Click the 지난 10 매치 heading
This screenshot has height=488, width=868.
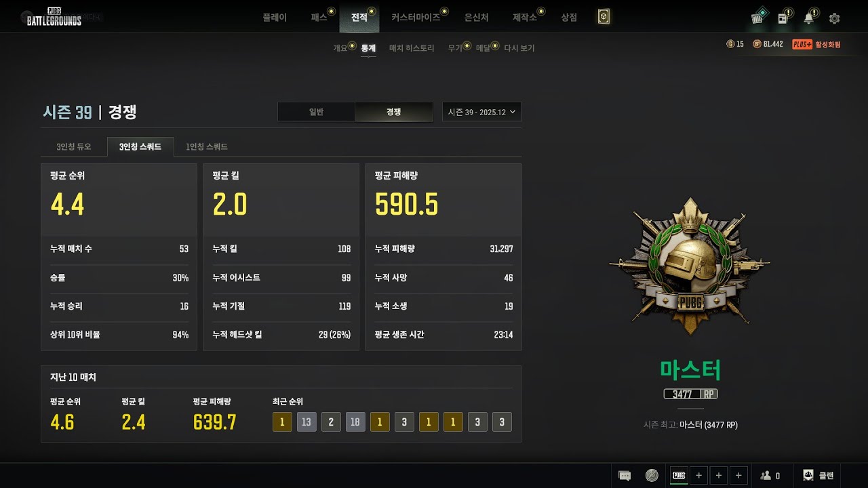(73, 377)
